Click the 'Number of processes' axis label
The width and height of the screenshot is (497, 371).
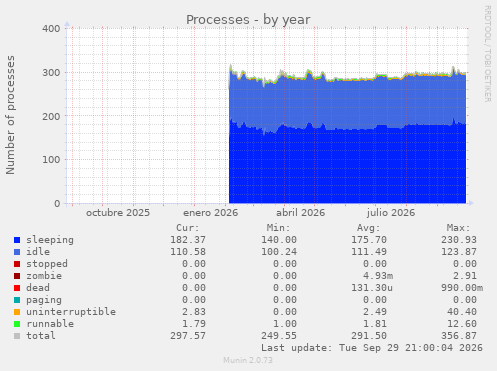[10, 115]
